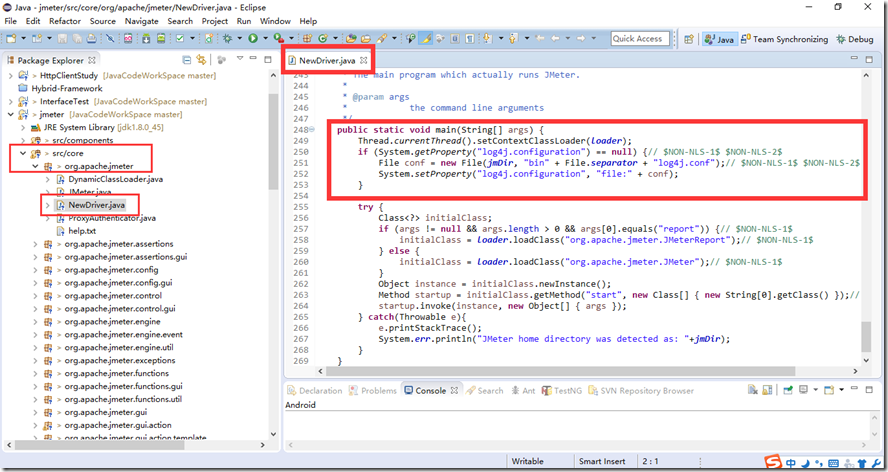888x472 pixels.
Task: Select JRE System Library node
Action: pos(97,127)
